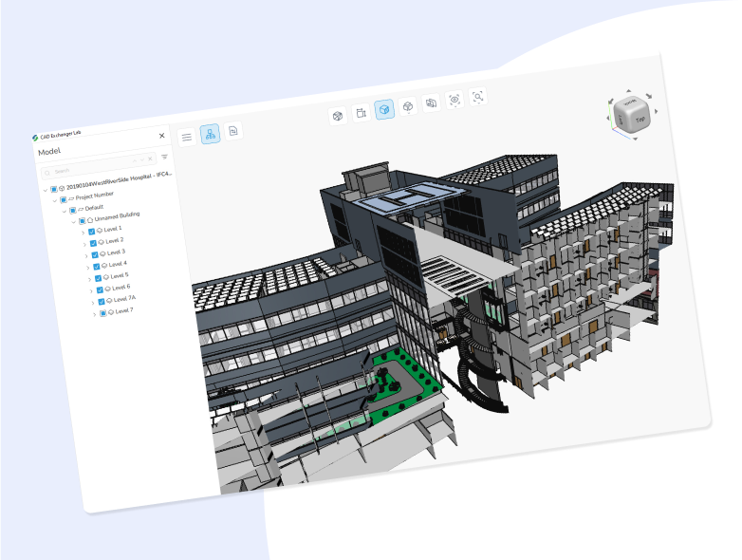
Task: Rotate view with cube's down arrow
Action: 635,139
